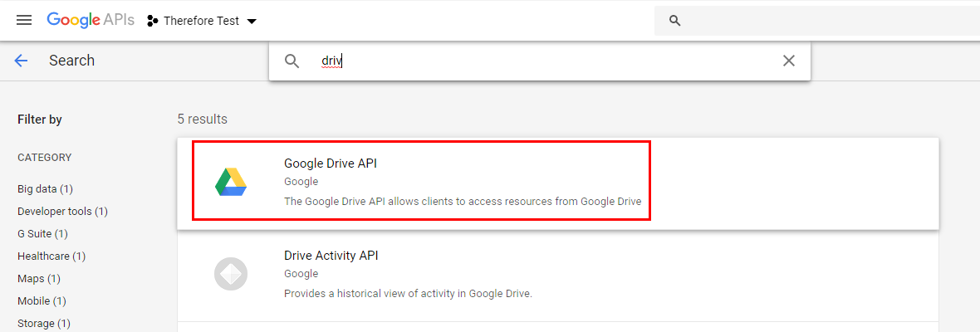This screenshot has height=332, width=980.
Task: Click the magnifier icon in API search box
Action: tap(292, 61)
